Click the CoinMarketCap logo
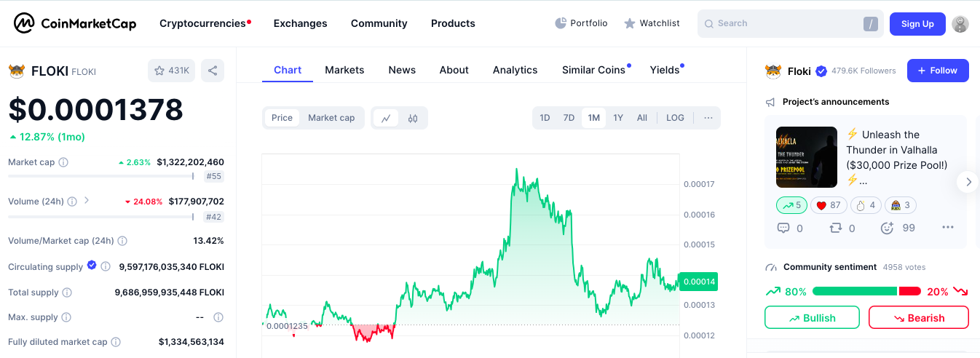Viewport: 980px width, 358px height. [x=75, y=23]
